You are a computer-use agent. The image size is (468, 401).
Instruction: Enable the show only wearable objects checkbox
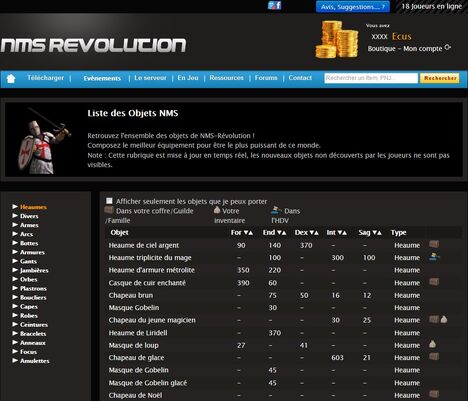[x=109, y=201]
